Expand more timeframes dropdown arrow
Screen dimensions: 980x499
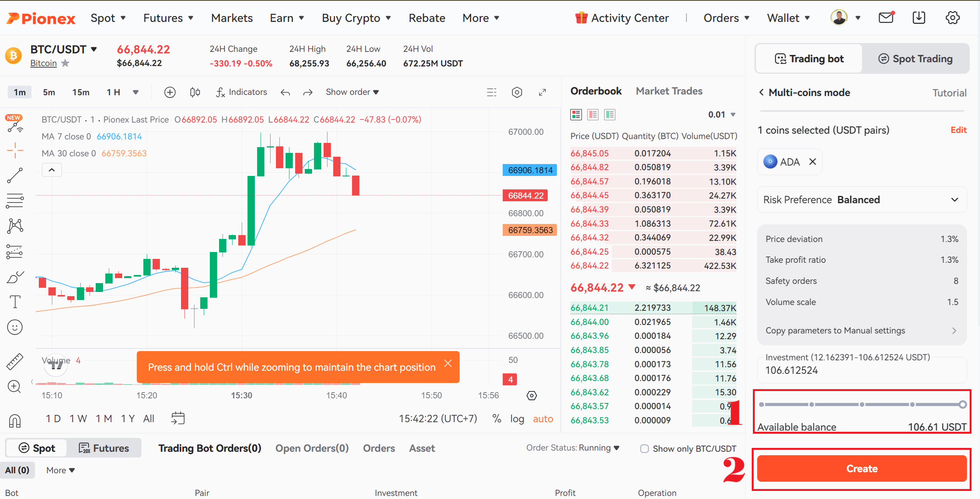[x=136, y=92]
